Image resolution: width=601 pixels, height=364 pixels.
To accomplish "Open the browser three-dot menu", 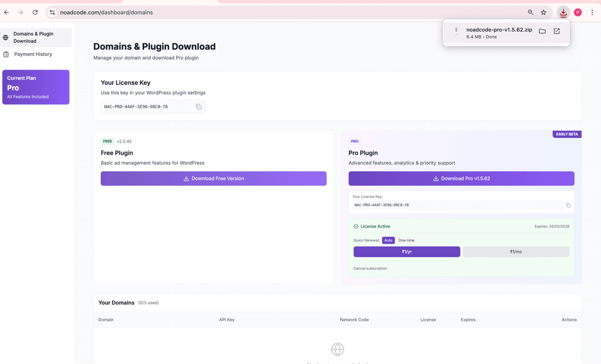I will pos(592,12).
